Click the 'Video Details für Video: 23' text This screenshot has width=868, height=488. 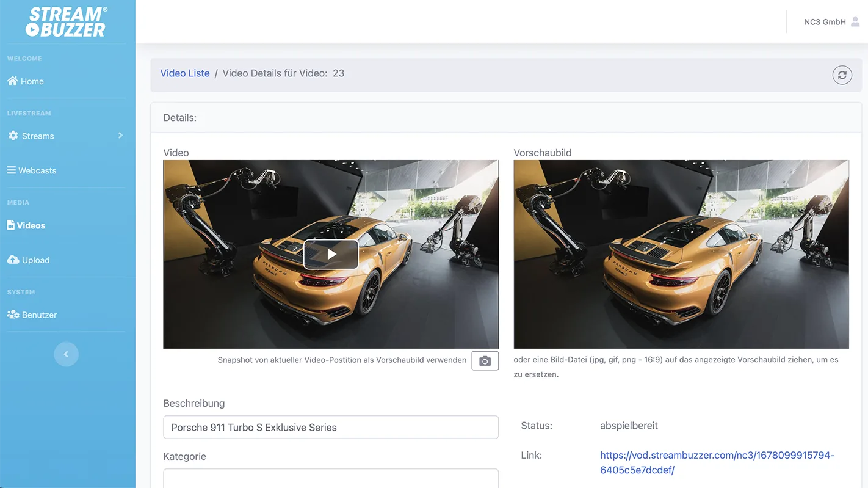click(x=283, y=73)
